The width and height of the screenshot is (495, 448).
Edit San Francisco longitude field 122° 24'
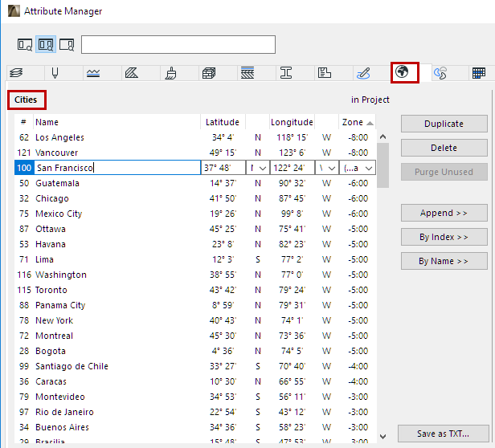[x=292, y=168]
